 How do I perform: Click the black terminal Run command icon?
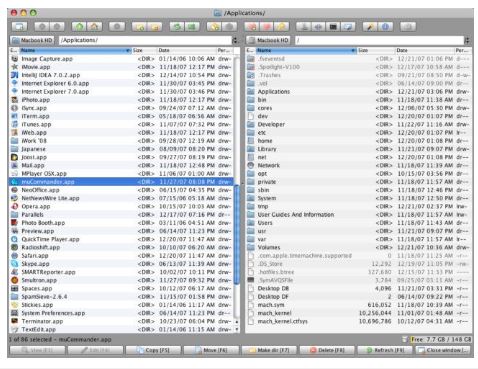coord(333,27)
